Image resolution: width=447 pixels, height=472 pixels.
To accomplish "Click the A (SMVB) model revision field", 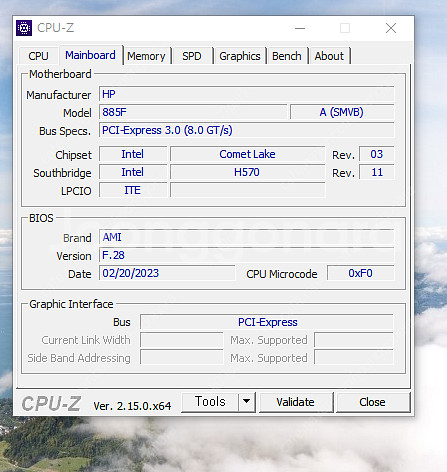I will tap(342, 112).
